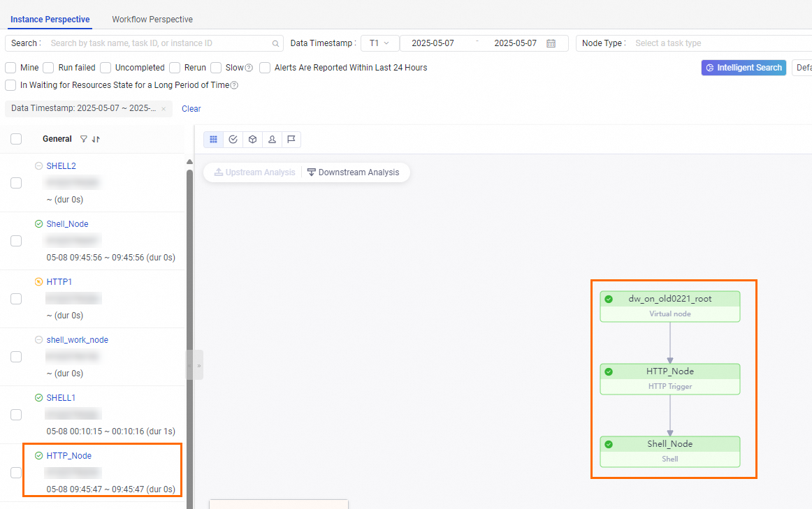Select the dw_on_old0221_root virtual node
This screenshot has height=509, width=812.
pyautogui.click(x=670, y=307)
